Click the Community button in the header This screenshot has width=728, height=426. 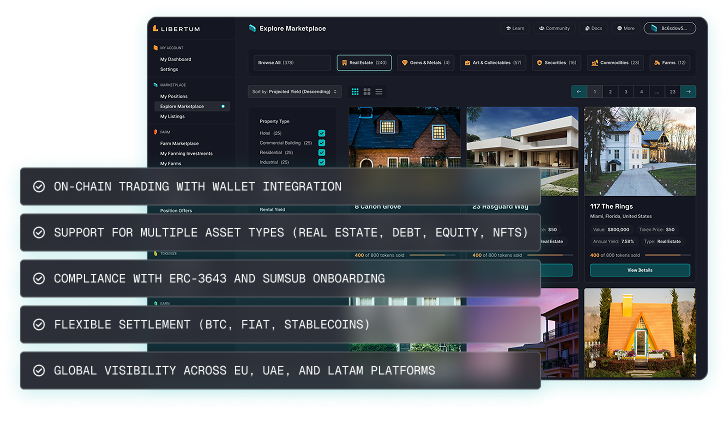coord(554,28)
